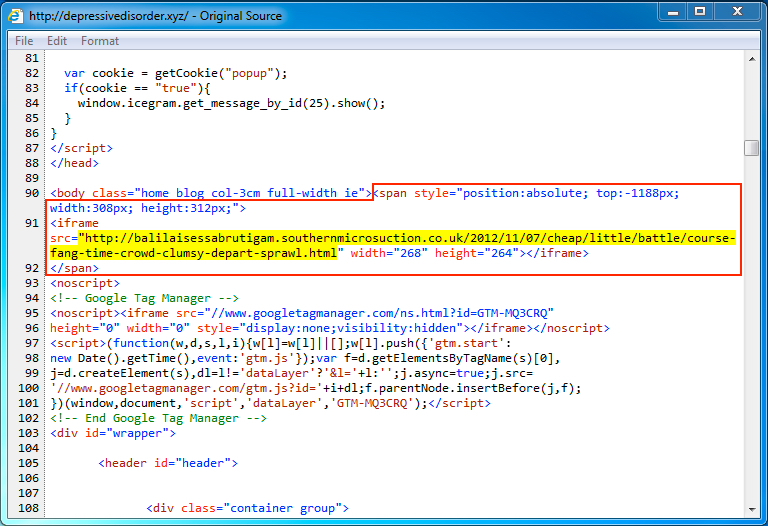
Task: Click the text getCookie("popup")
Action: tap(218, 73)
